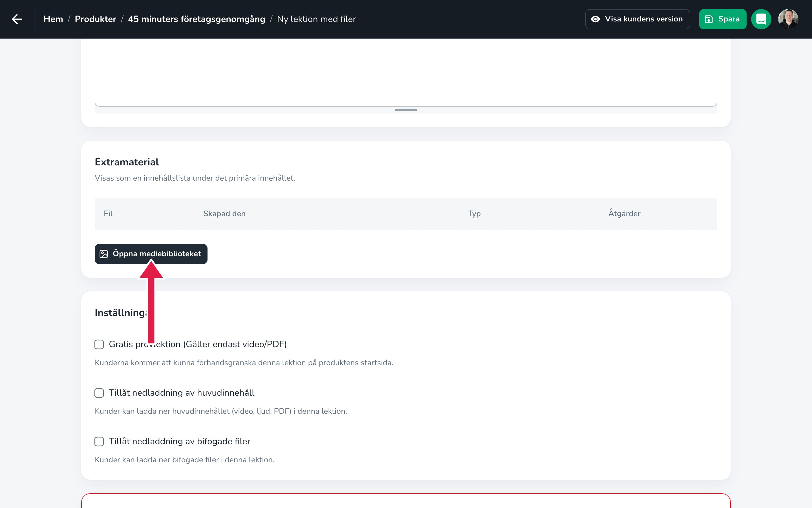Check Tillåt nedladdning av bifogade filer
Screen dimensions: 812x508
[99, 441]
